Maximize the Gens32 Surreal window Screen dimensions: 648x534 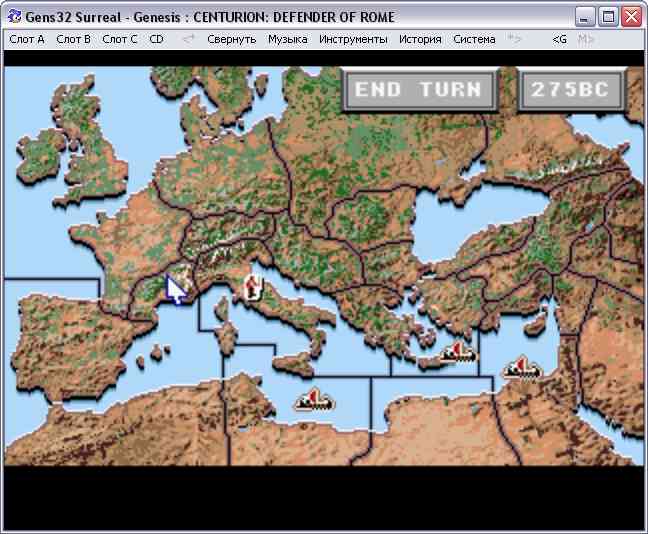(608, 17)
